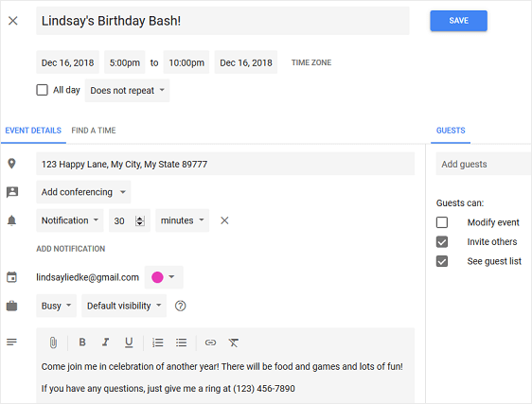Uncheck the Invite others guest permission

442,242
